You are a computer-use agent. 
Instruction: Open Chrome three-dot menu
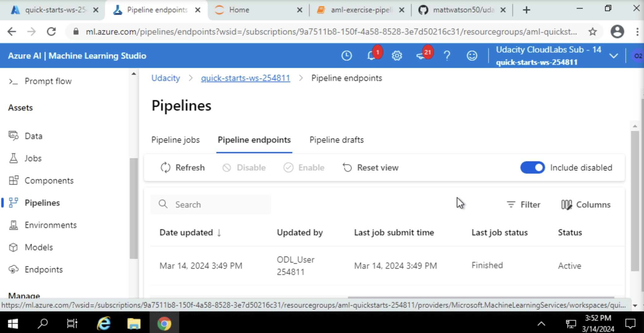(637, 32)
